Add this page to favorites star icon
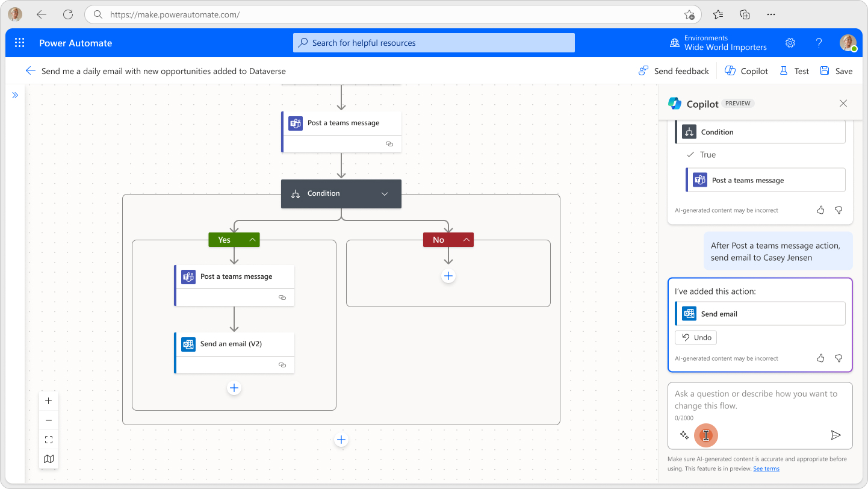This screenshot has width=868, height=489. tap(689, 14)
